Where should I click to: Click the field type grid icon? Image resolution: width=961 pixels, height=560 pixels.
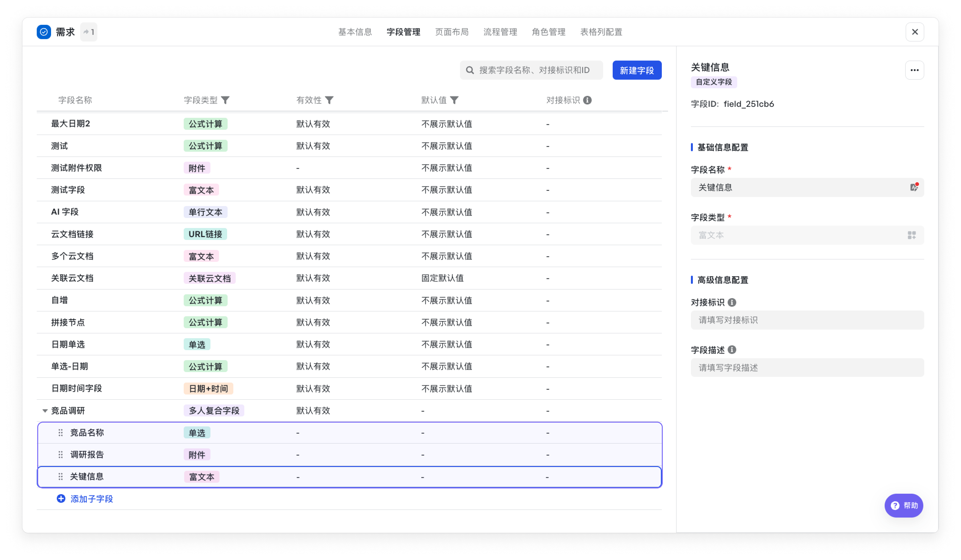(912, 235)
